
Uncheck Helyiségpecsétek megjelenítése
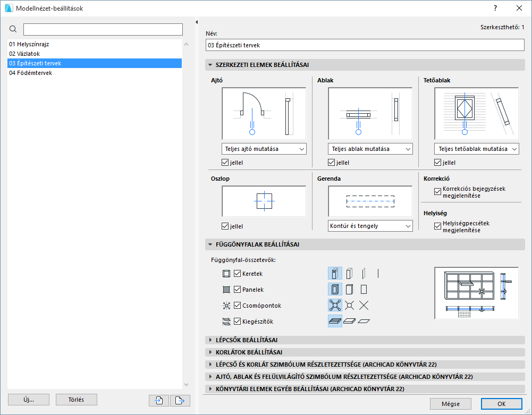[x=437, y=225]
